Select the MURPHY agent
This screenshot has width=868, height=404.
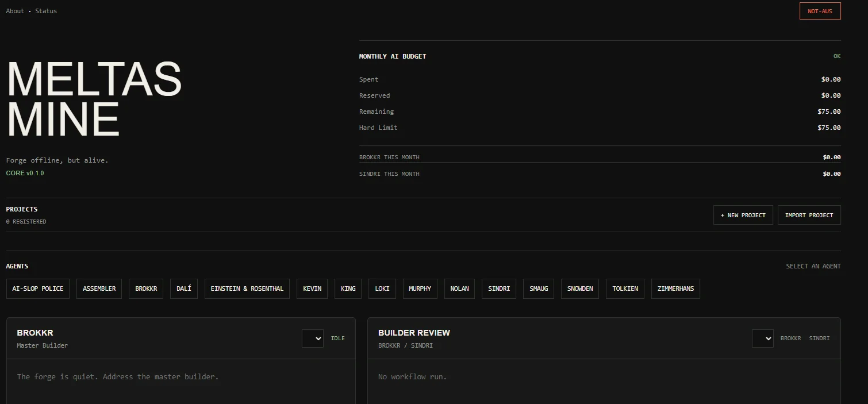click(x=420, y=288)
